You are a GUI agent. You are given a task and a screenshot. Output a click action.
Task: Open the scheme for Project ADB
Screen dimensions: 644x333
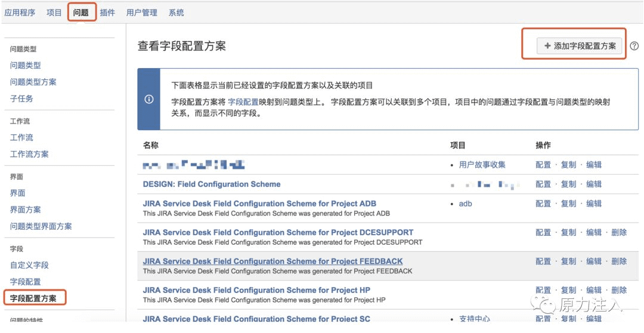coord(259,203)
